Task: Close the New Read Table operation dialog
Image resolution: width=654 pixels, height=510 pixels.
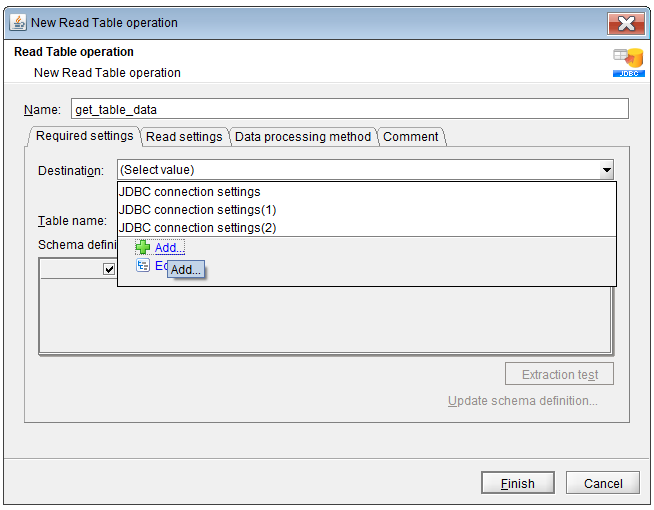Action: coord(626,23)
